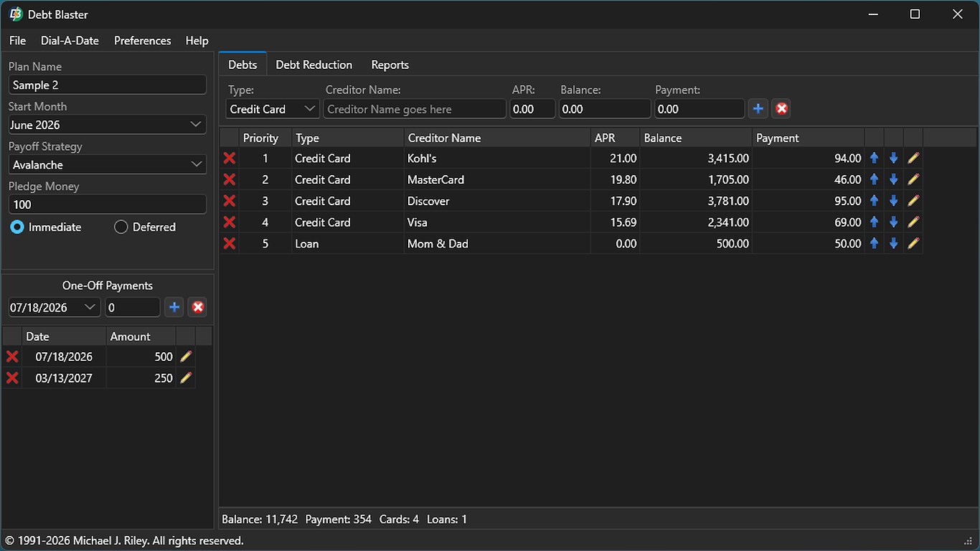
Task: Move Kohl's priority up
Action: [875, 159]
